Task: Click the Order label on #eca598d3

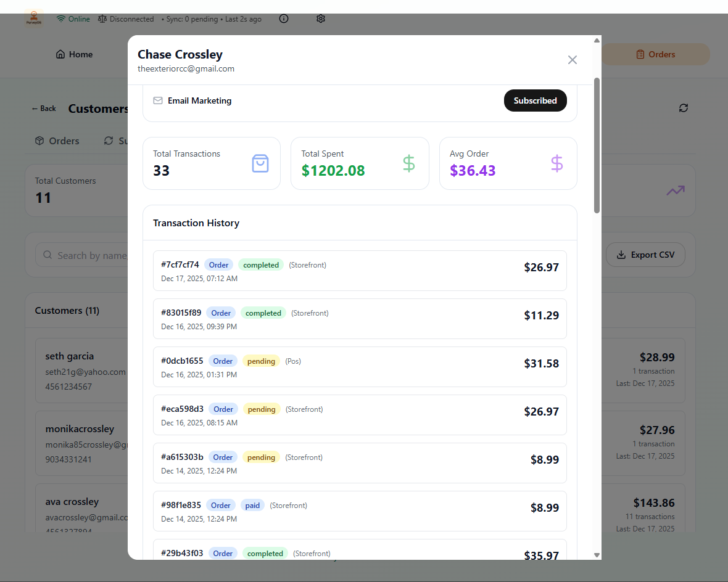Action: coord(223,409)
